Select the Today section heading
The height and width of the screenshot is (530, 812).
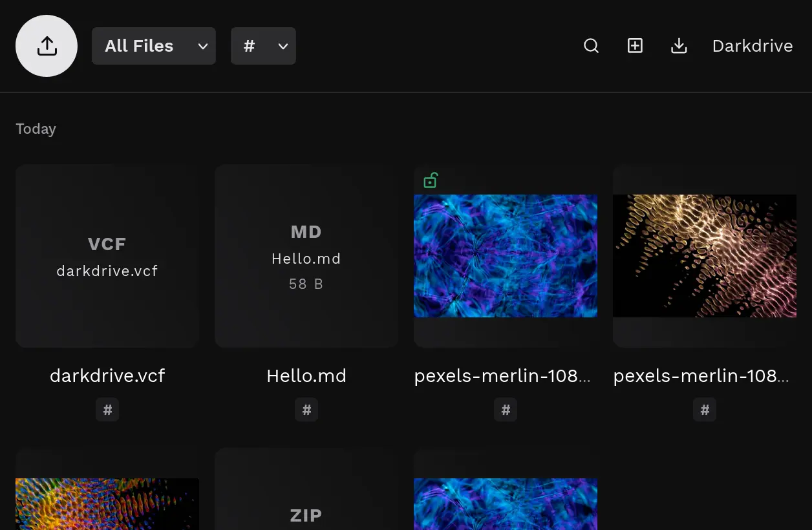[36, 129]
